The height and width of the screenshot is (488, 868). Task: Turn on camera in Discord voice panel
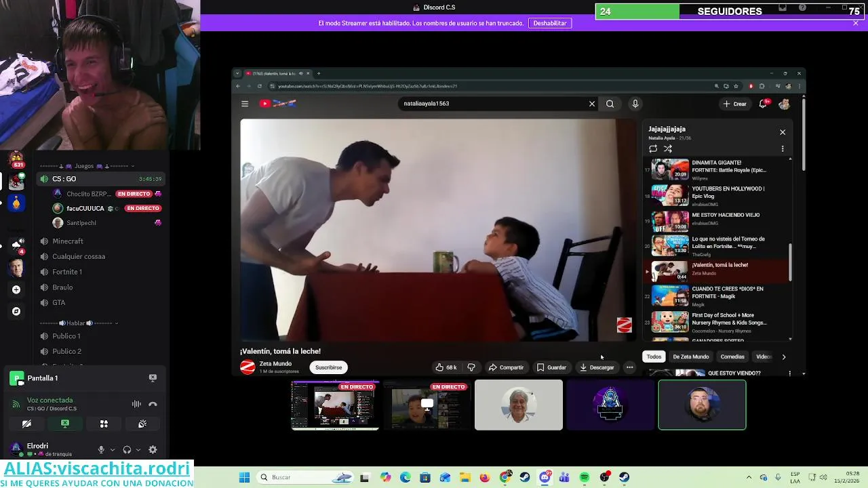coord(26,424)
